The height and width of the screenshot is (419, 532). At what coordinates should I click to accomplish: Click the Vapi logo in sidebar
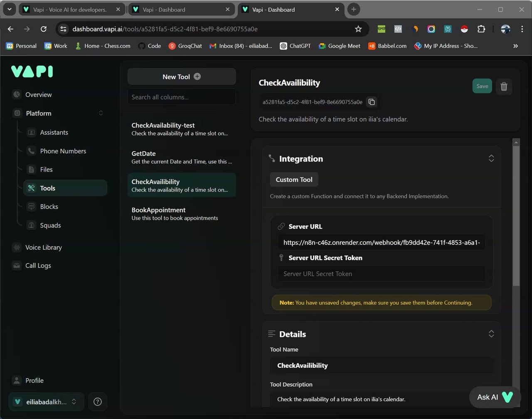32,71
